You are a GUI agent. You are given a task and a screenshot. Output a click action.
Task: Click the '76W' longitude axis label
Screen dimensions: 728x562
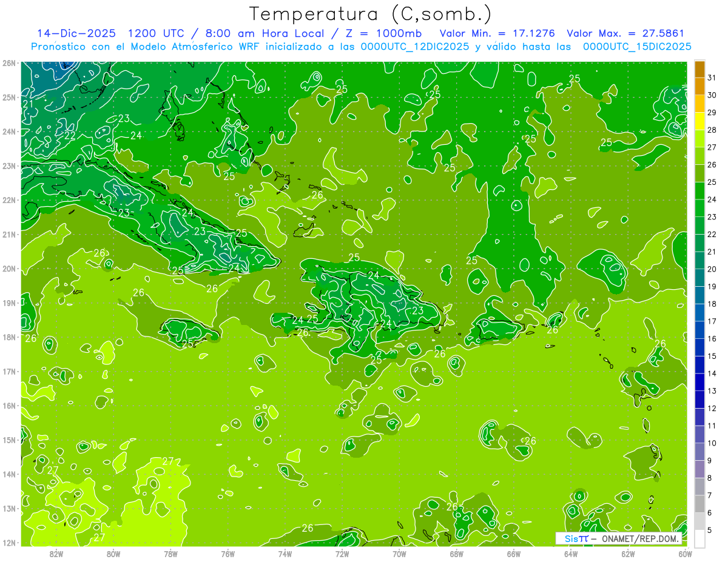coord(227,554)
